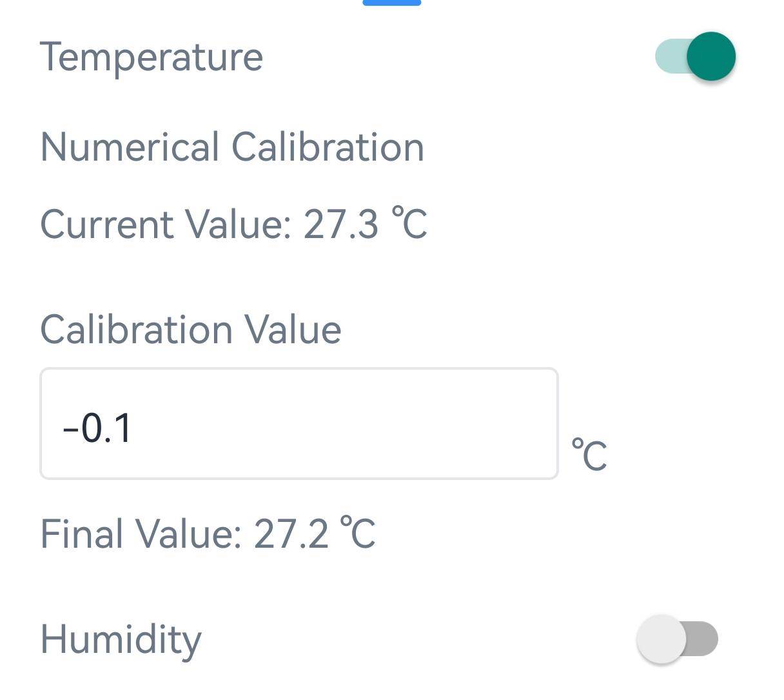Image resolution: width=784 pixels, height=700 pixels.
Task: Click the white Humidity toggle knob
Action: (661, 639)
